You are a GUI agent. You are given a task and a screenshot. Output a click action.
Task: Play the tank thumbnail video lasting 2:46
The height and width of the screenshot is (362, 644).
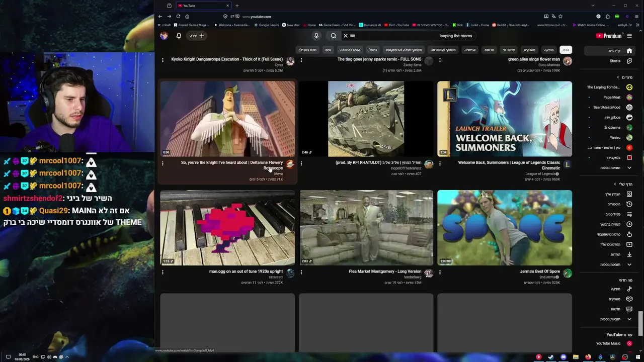[x=366, y=119]
